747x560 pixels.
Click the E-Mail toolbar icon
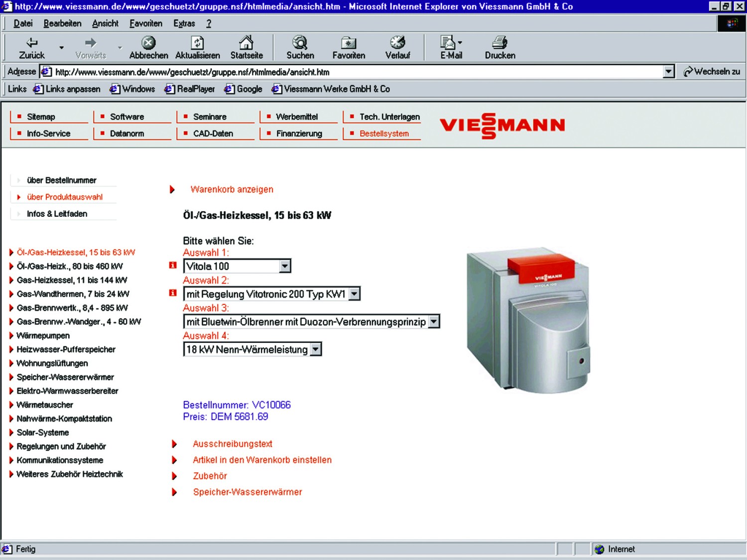pyautogui.click(x=447, y=42)
